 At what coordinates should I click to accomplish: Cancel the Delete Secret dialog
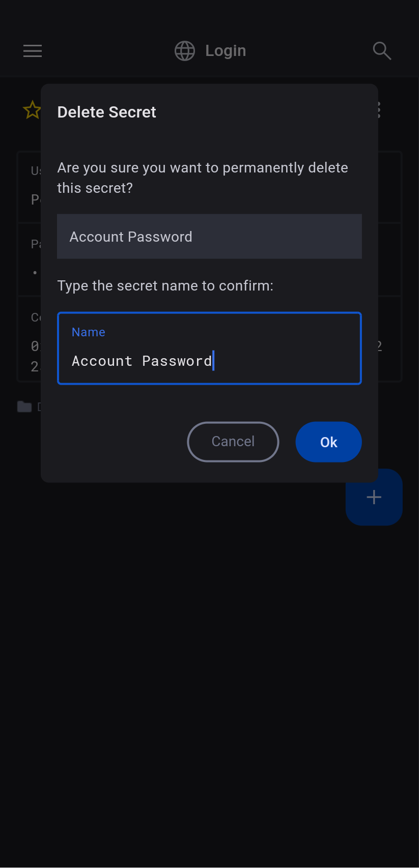coord(233,442)
